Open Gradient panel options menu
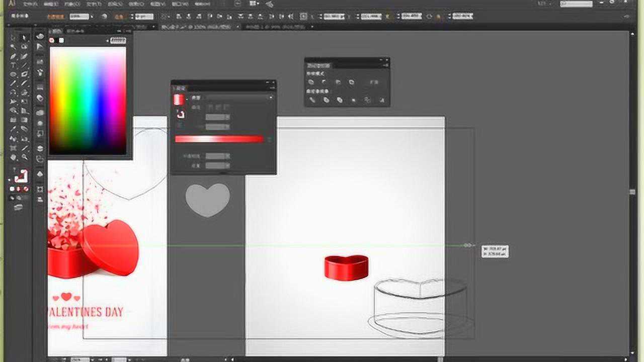This screenshot has width=644, height=362. point(272,88)
